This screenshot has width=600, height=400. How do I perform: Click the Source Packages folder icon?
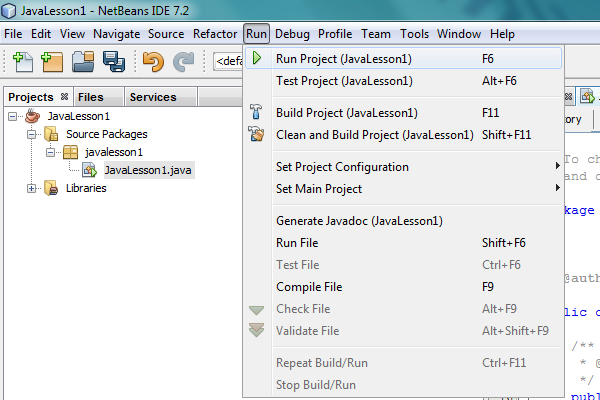pyautogui.click(x=51, y=134)
